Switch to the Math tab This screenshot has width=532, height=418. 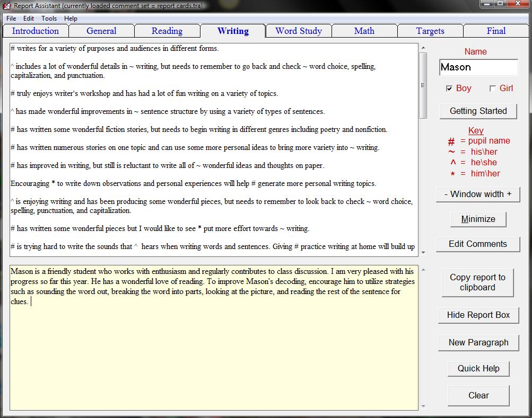(x=364, y=31)
